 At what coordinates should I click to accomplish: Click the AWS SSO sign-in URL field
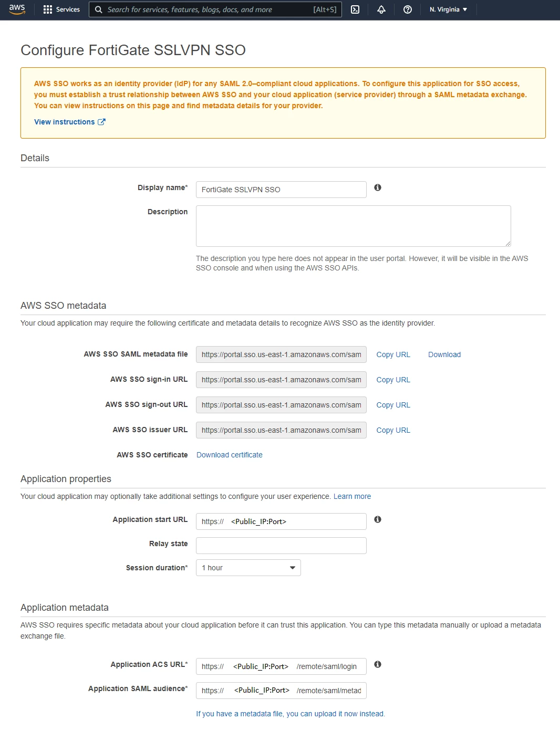pyautogui.click(x=281, y=380)
